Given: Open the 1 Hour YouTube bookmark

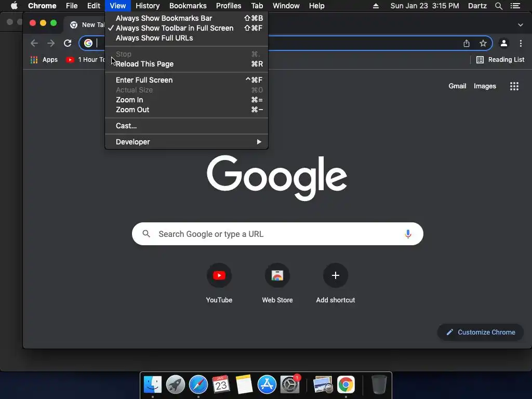Looking at the screenshot, I should (x=86, y=60).
